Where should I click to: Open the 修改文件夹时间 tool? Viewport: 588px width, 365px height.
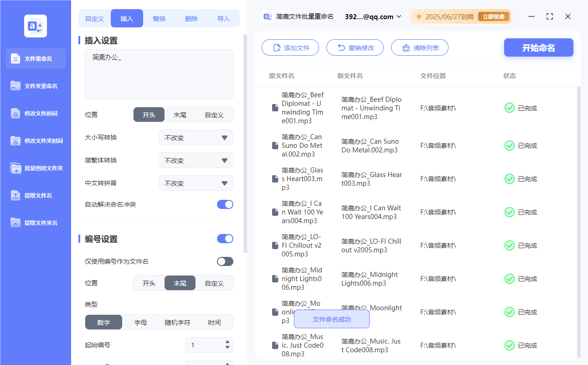coord(35,141)
